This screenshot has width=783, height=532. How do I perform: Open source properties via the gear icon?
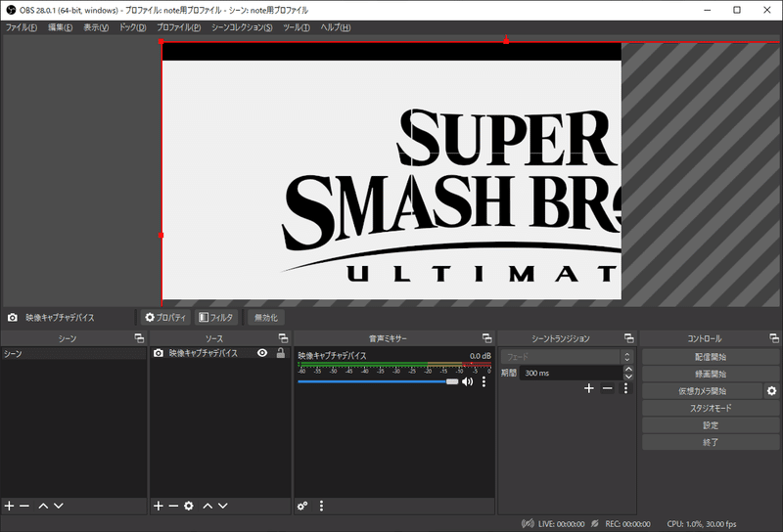pyautogui.click(x=188, y=506)
